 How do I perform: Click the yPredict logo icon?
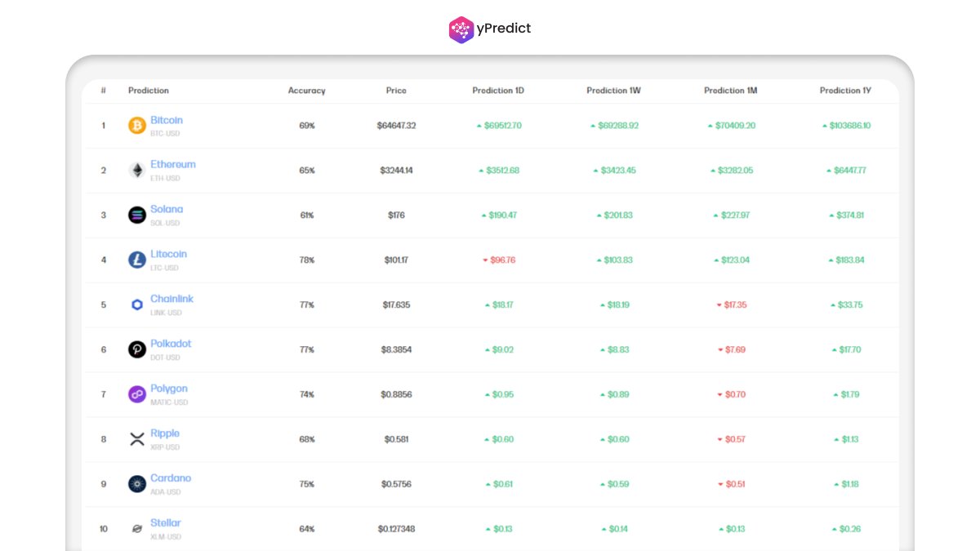pyautogui.click(x=461, y=29)
